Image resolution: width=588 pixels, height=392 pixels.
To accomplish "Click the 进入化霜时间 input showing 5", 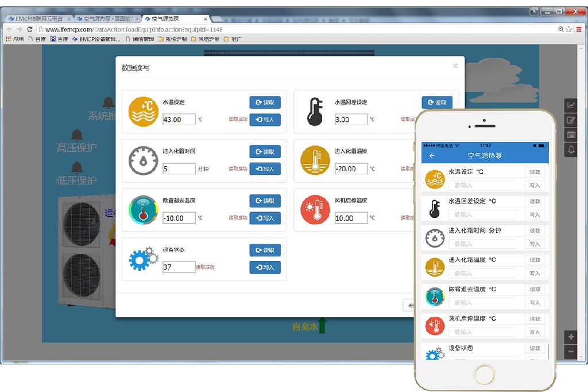I will point(179,168).
